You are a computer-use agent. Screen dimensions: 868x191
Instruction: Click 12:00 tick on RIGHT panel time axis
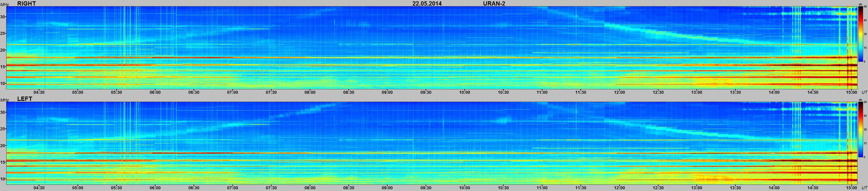click(619, 92)
